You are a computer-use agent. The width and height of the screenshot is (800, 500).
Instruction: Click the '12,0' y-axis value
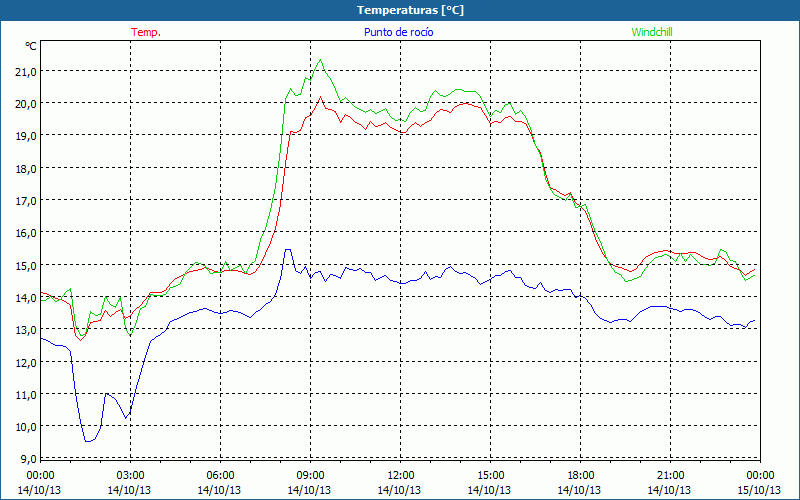pyautogui.click(x=26, y=362)
